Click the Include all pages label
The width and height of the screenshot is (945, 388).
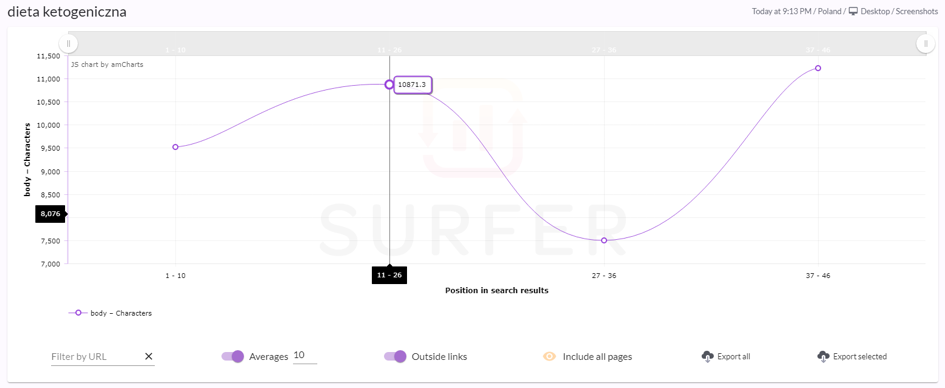pos(597,357)
